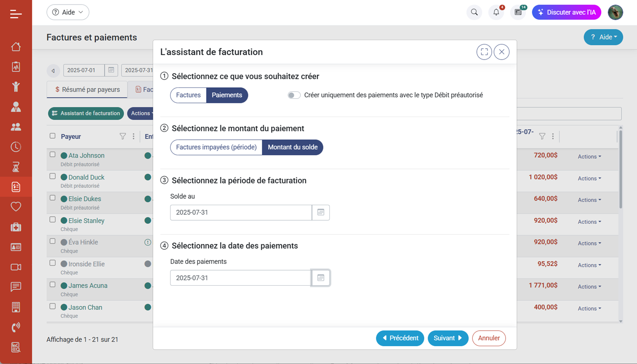Open the Aide dropdown in top bar

(68, 12)
